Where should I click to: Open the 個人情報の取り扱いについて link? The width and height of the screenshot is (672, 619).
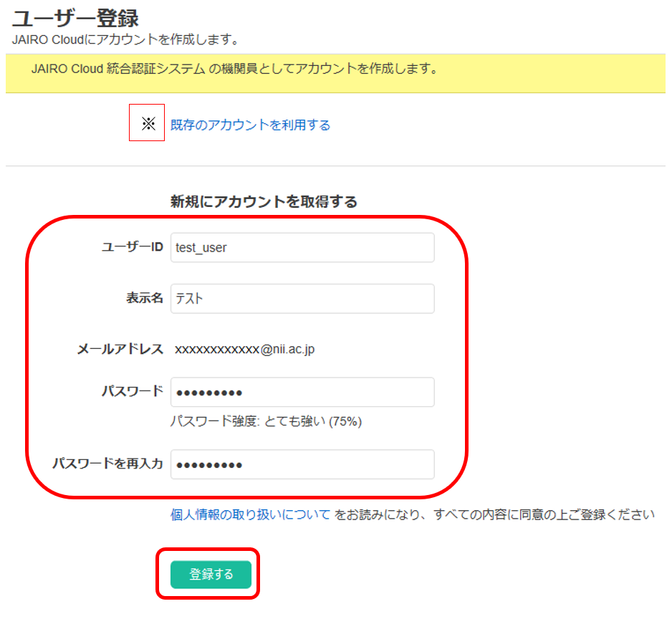(x=250, y=514)
